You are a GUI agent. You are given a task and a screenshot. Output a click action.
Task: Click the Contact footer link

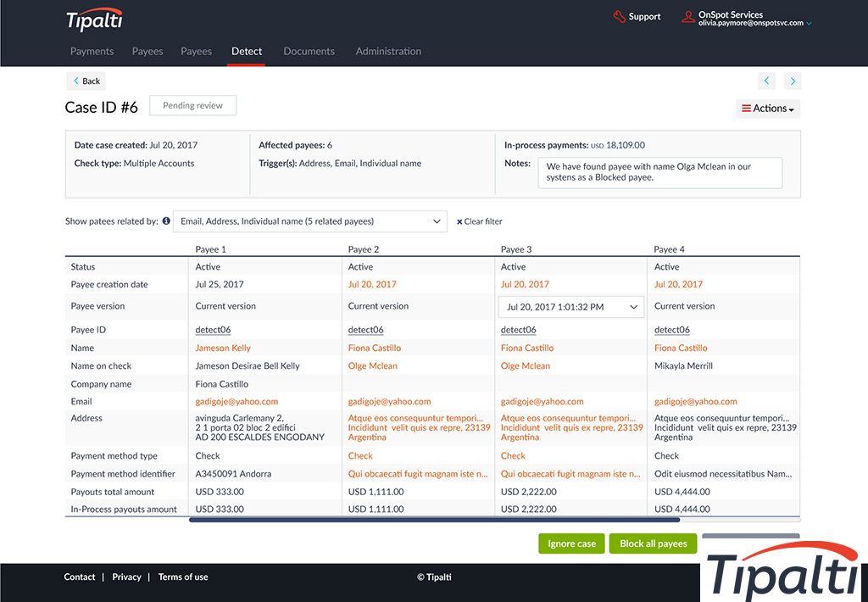(79, 577)
